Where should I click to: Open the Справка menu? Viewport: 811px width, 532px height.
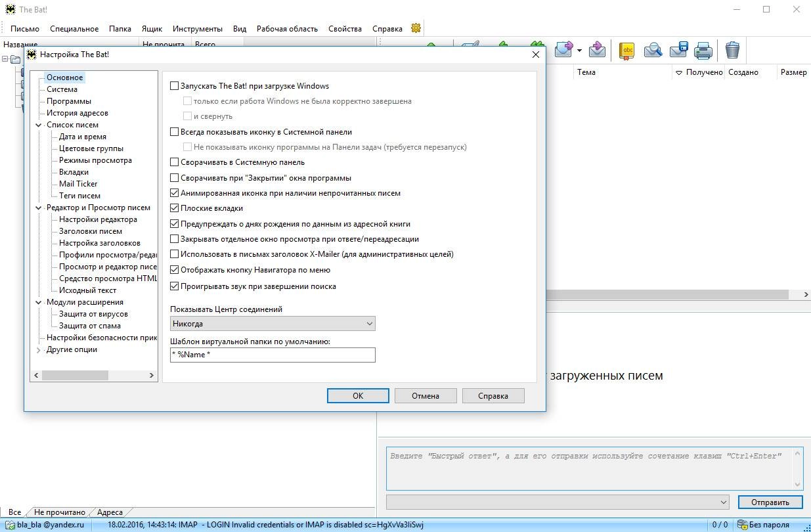click(387, 29)
